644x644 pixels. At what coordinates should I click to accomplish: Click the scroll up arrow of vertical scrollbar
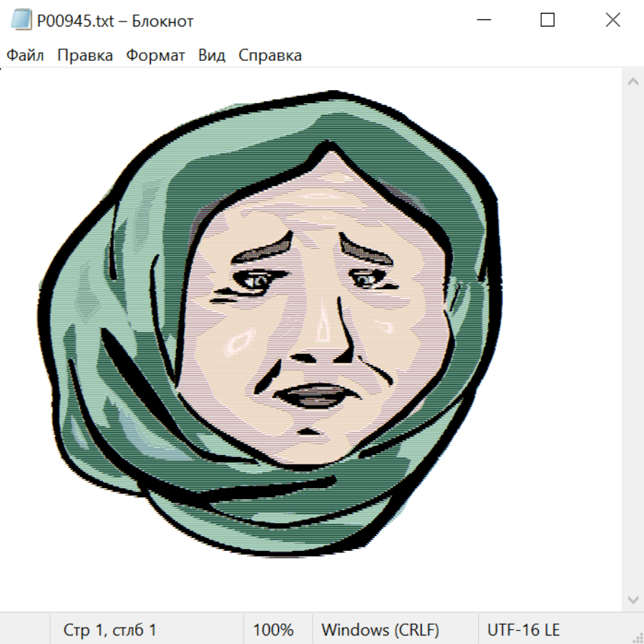pyautogui.click(x=633, y=82)
